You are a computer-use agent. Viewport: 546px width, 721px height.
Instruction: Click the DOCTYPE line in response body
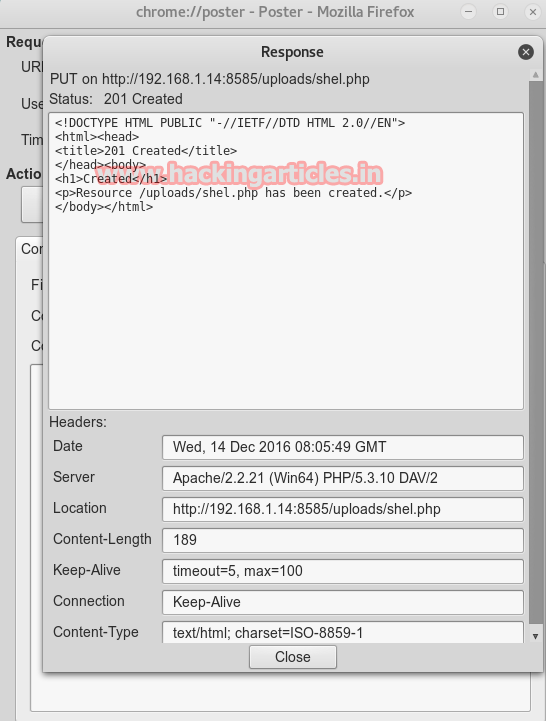point(230,123)
